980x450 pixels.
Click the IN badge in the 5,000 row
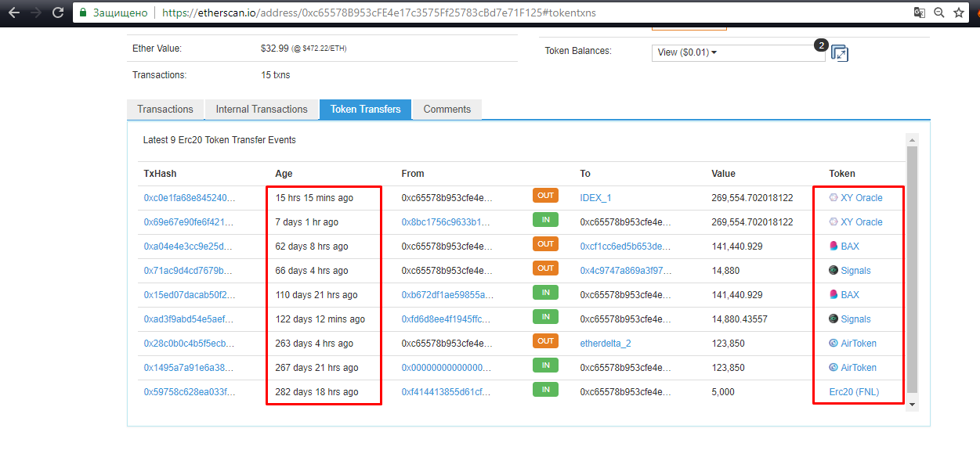546,389
